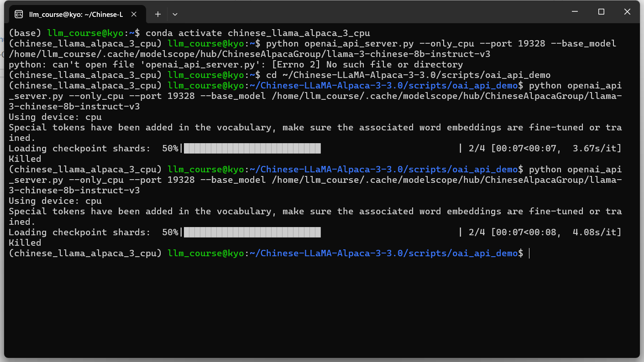Viewport: 644px width, 362px height.
Task: Click the '(base)' environment prefix
Action: (x=25, y=33)
